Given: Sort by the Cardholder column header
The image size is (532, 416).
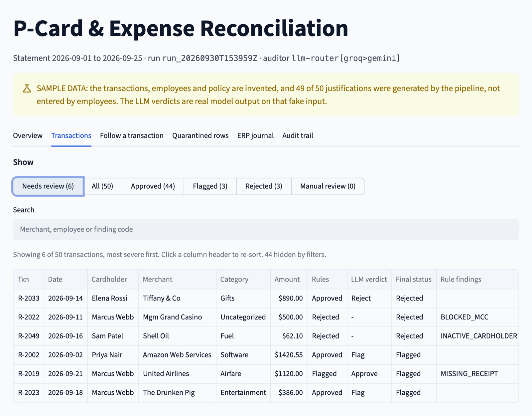Looking at the screenshot, I should coord(113,279).
